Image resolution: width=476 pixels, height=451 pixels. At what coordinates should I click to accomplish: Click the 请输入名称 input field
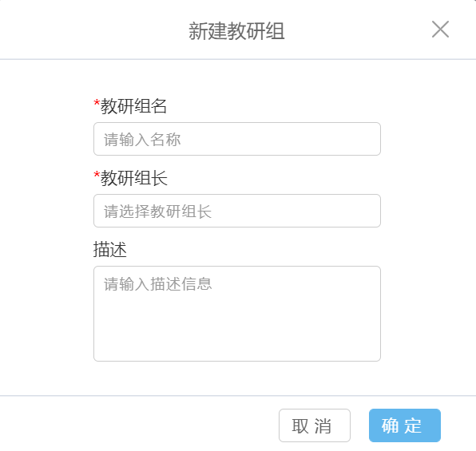click(x=236, y=139)
